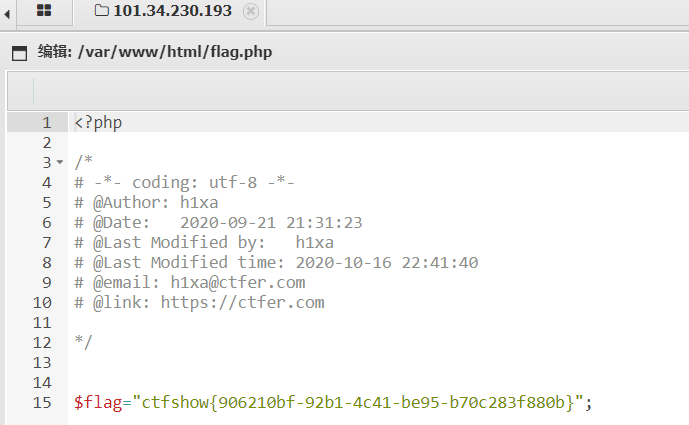Screen dimensions: 689x425
Task: Click the editor title /var/www/html/flag.php
Action: point(175,52)
